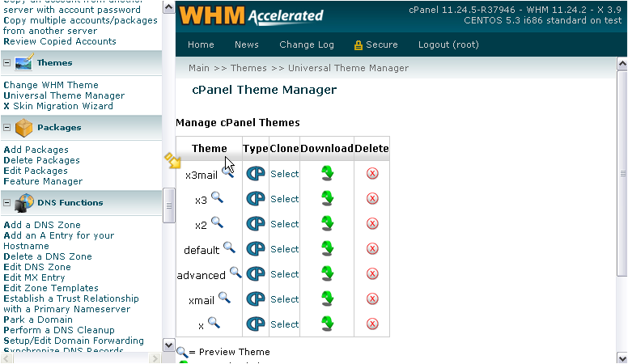Open News in the top navigation
Image resolution: width=628 pixels, height=364 pixels.
pos(246,44)
